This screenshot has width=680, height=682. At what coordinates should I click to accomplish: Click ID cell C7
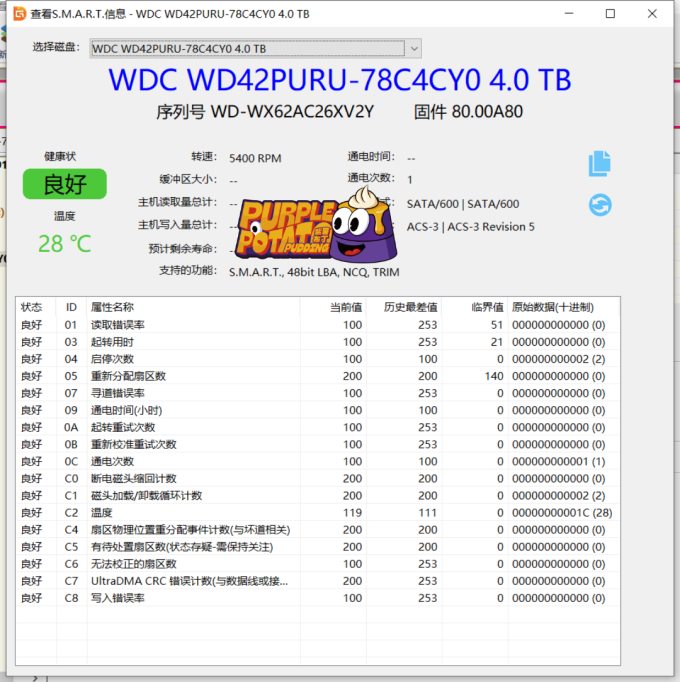point(71,581)
